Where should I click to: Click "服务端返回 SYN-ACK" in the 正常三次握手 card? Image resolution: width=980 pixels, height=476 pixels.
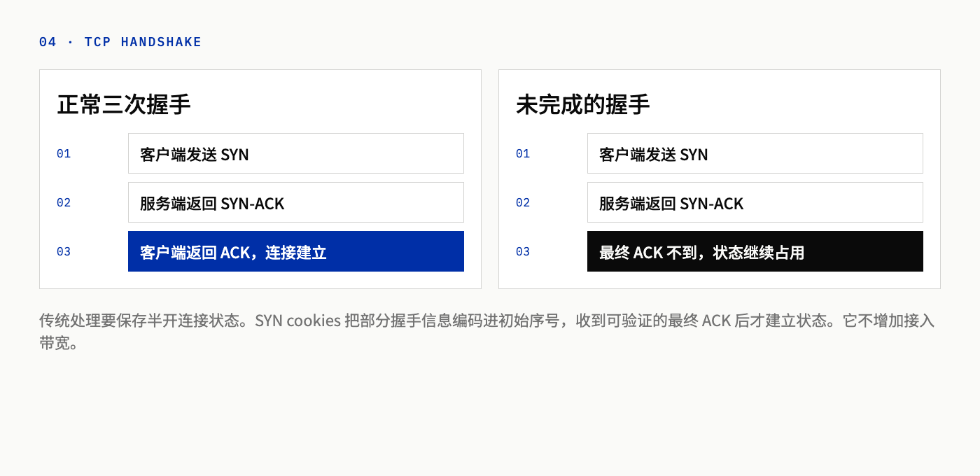pyautogui.click(x=296, y=202)
